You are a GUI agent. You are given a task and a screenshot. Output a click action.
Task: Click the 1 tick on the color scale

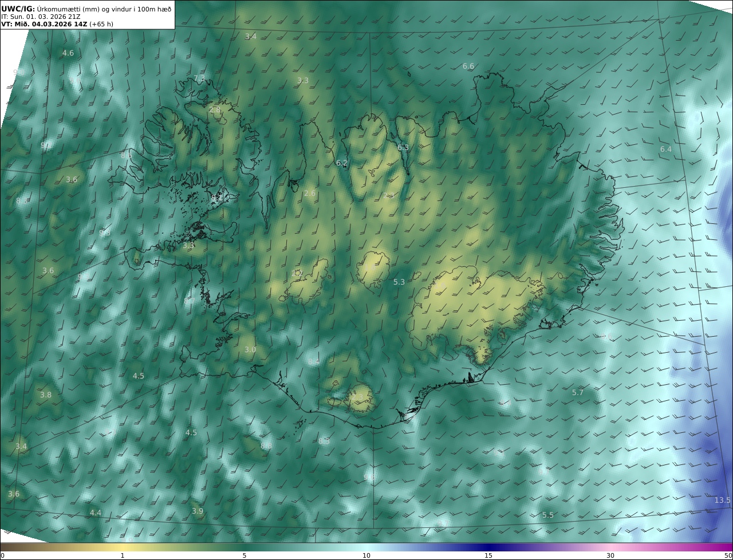click(x=123, y=555)
